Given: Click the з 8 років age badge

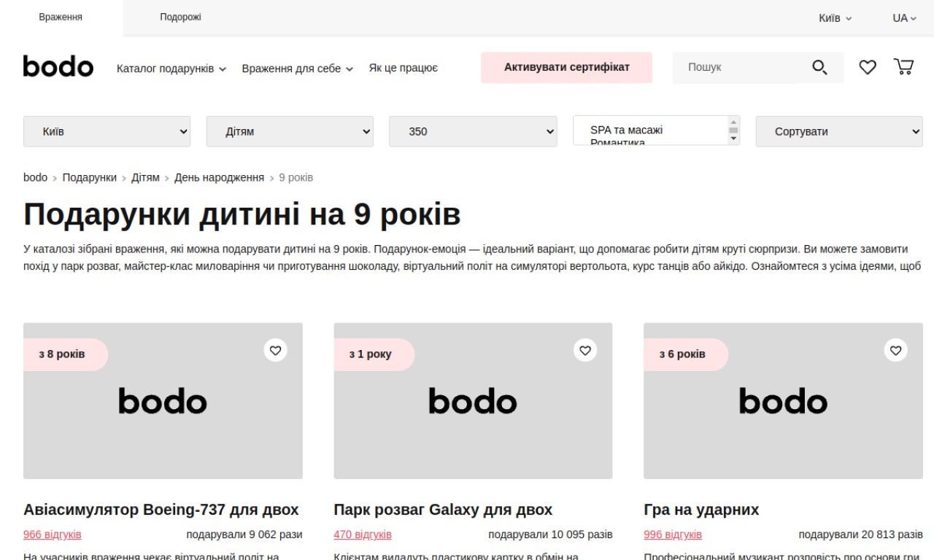Looking at the screenshot, I should 66,354.
